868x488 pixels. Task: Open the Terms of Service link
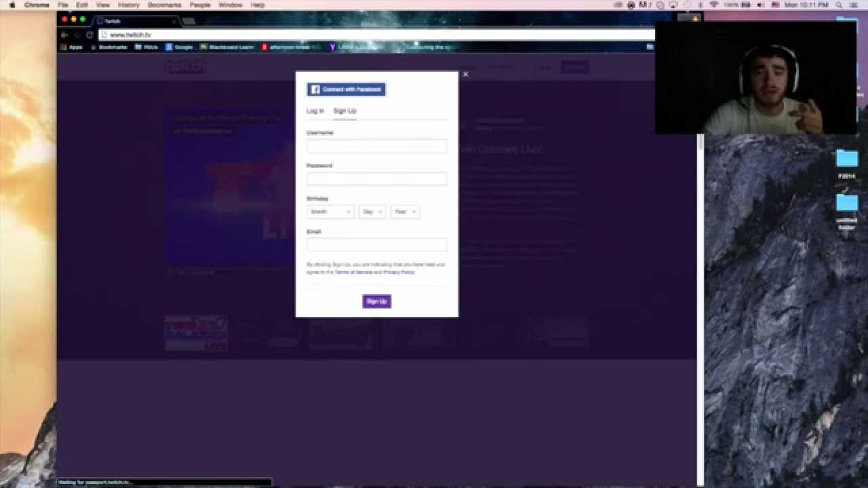pyautogui.click(x=353, y=272)
